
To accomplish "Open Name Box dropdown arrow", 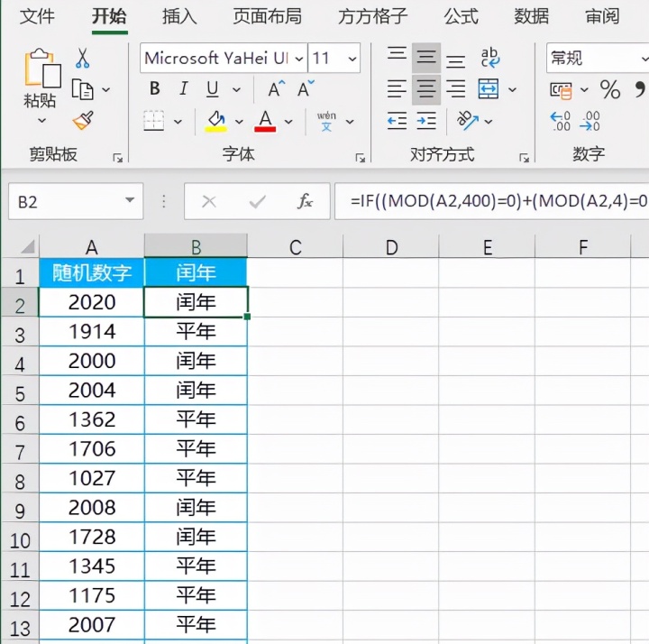I will pos(130,200).
